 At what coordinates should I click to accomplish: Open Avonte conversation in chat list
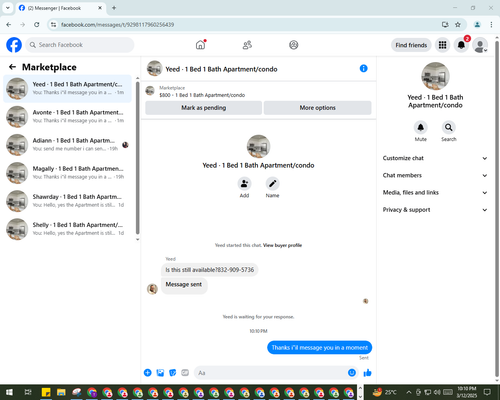[67, 116]
